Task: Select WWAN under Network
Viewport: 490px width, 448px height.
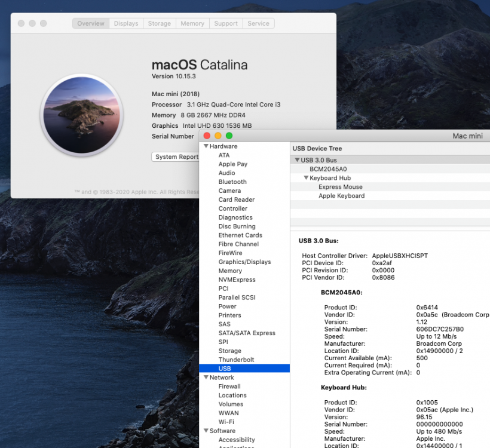Action: (x=228, y=413)
